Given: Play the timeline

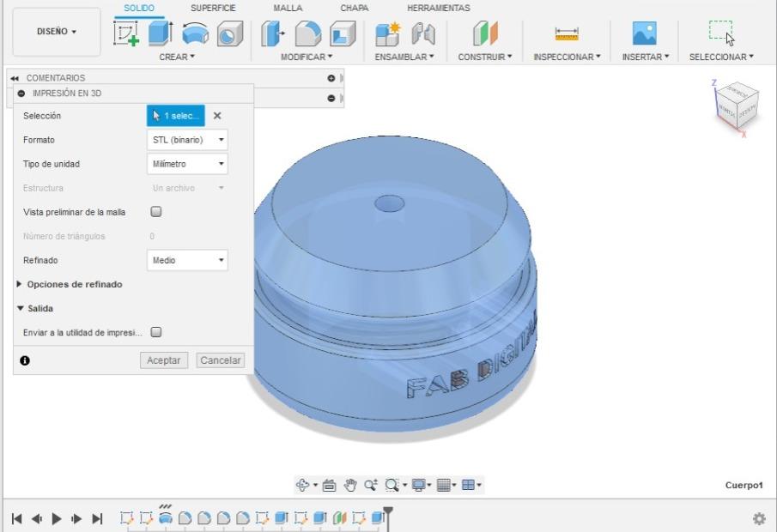Looking at the screenshot, I should click(x=57, y=518).
